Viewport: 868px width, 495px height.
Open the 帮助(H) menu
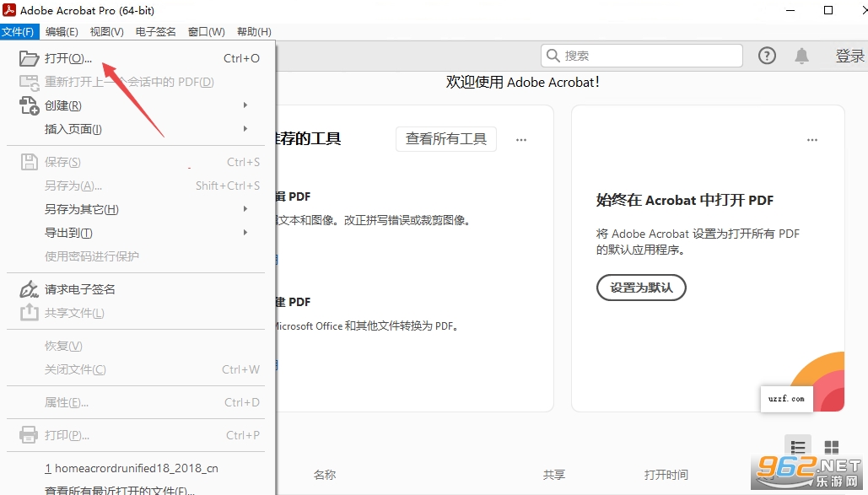pos(254,31)
